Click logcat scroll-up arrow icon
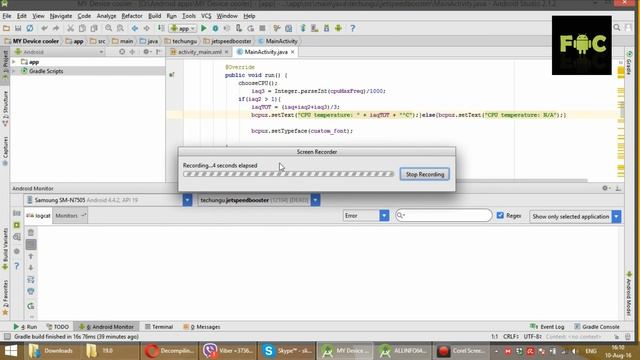 pyautogui.click(x=31, y=256)
